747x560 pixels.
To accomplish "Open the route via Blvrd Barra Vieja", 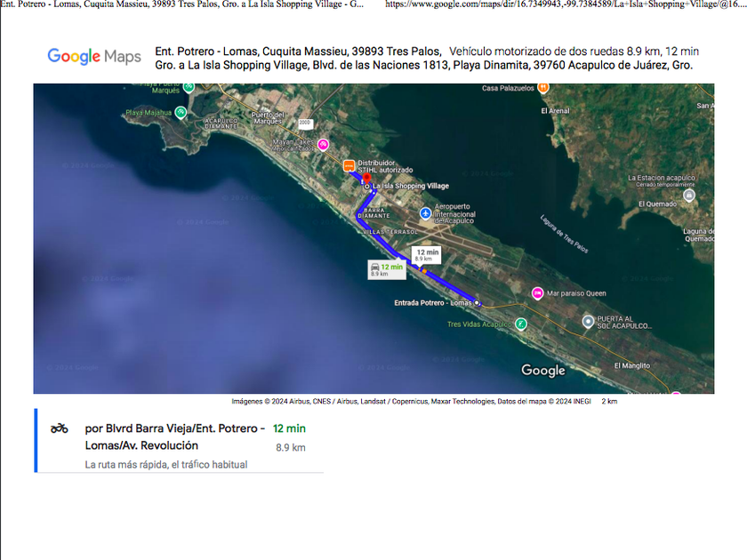I will (180, 441).
